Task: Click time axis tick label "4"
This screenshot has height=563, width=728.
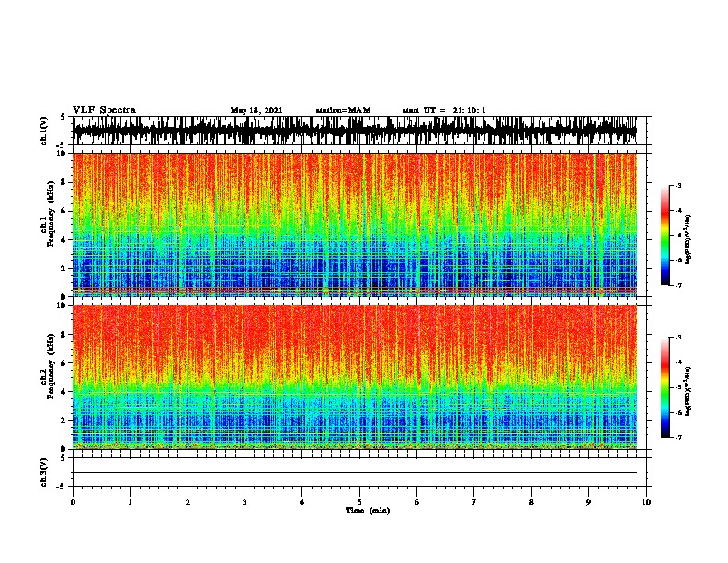Action: pyautogui.click(x=302, y=502)
